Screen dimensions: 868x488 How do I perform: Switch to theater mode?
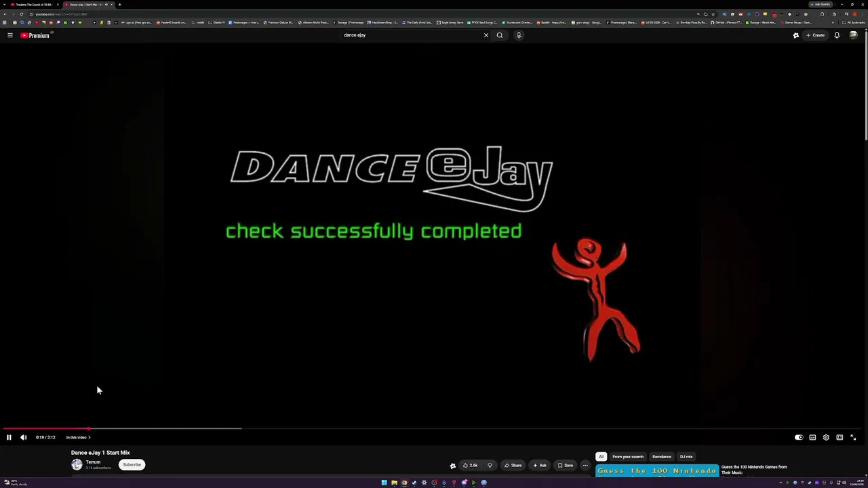840,437
